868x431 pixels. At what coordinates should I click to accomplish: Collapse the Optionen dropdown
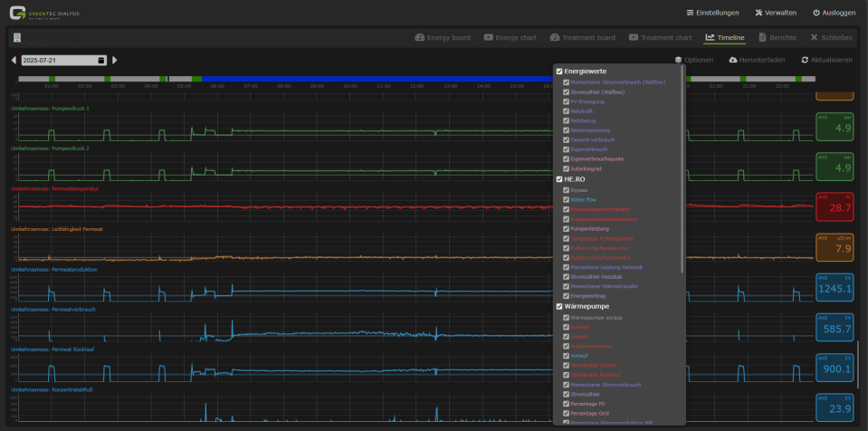click(694, 60)
